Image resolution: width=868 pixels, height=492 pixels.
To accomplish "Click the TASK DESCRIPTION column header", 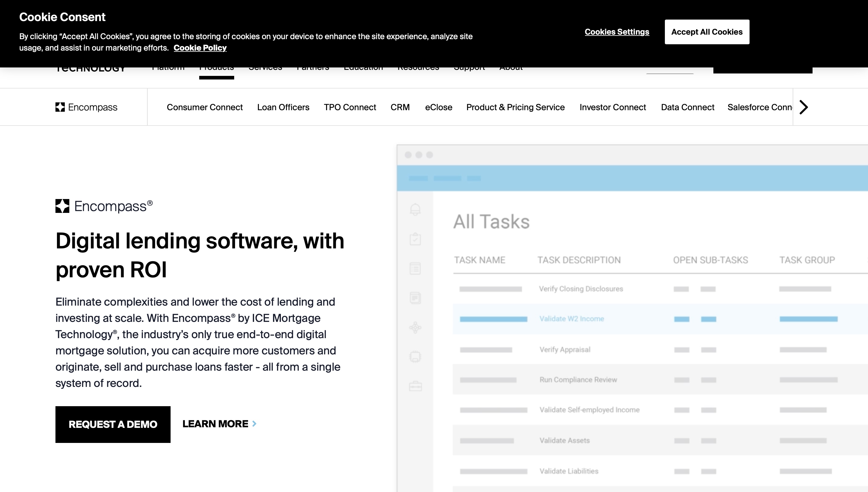I will pyautogui.click(x=579, y=260).
